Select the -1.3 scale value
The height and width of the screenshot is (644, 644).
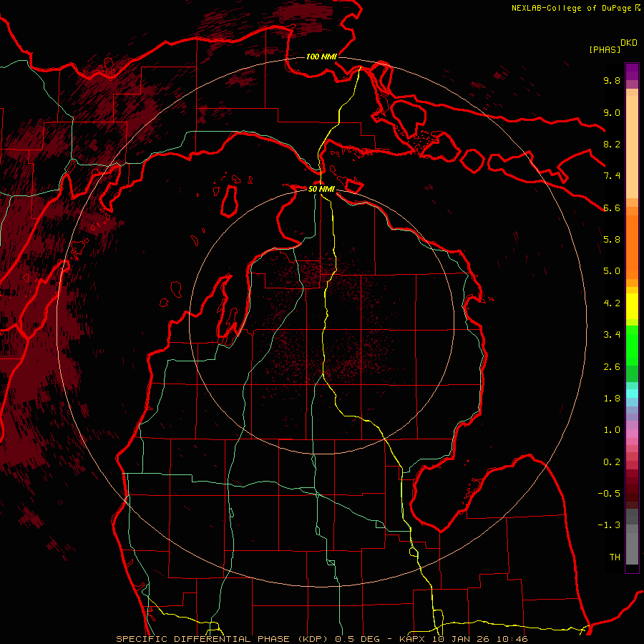coord(609,525)
